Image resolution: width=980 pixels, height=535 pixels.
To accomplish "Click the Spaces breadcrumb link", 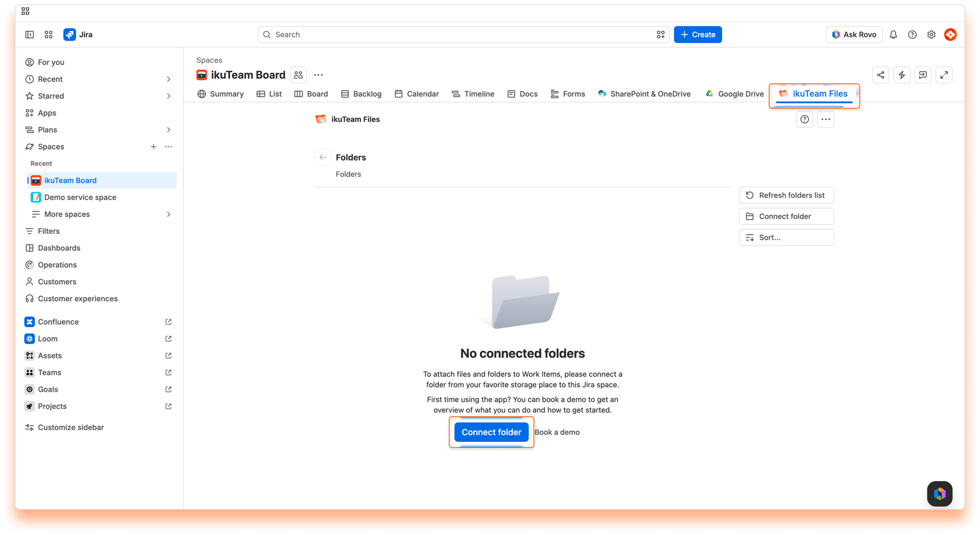I will (209, 60).
